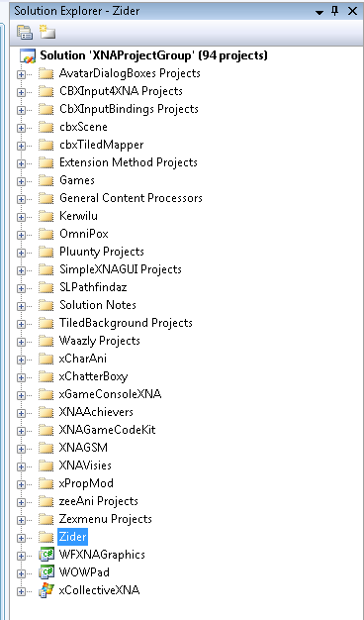Click the Properties toolbar icon

point(25,33)
